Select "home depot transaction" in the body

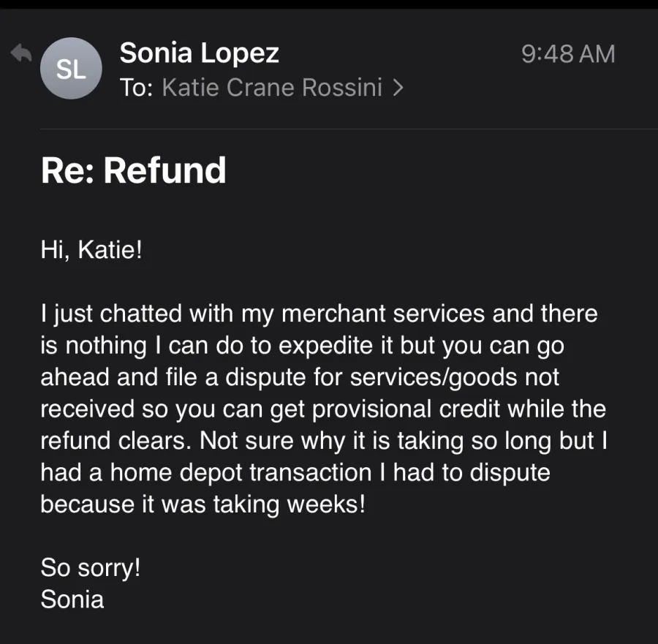[x=241, y=472]
